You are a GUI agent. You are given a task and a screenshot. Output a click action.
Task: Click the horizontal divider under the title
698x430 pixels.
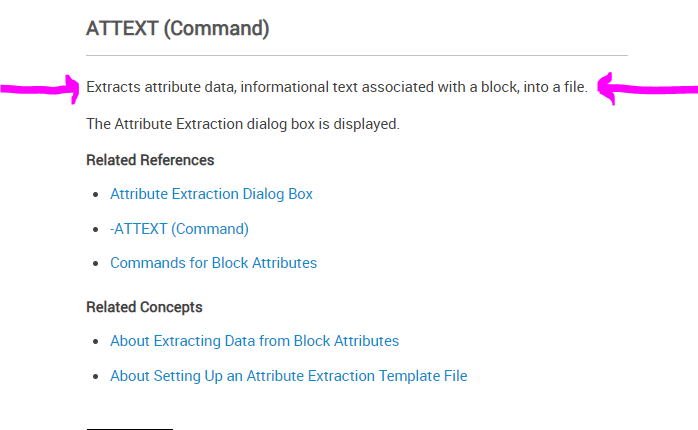coord(357,55)
